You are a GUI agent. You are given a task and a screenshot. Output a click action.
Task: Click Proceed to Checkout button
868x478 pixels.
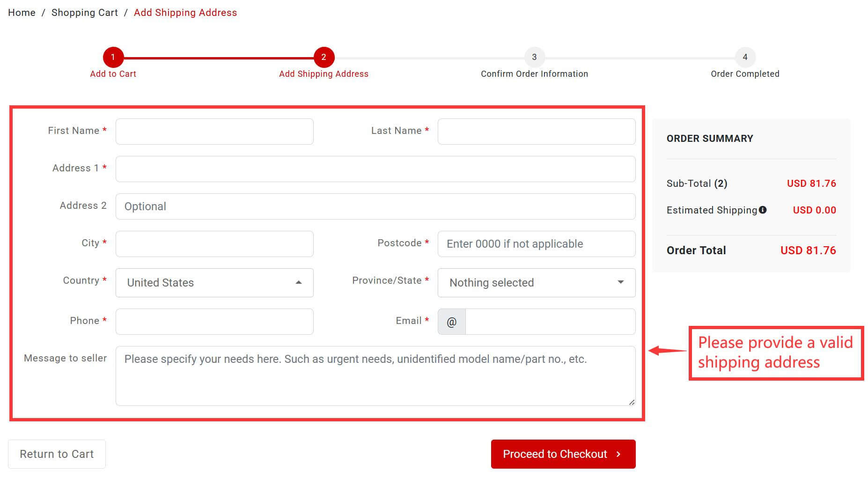563,454
